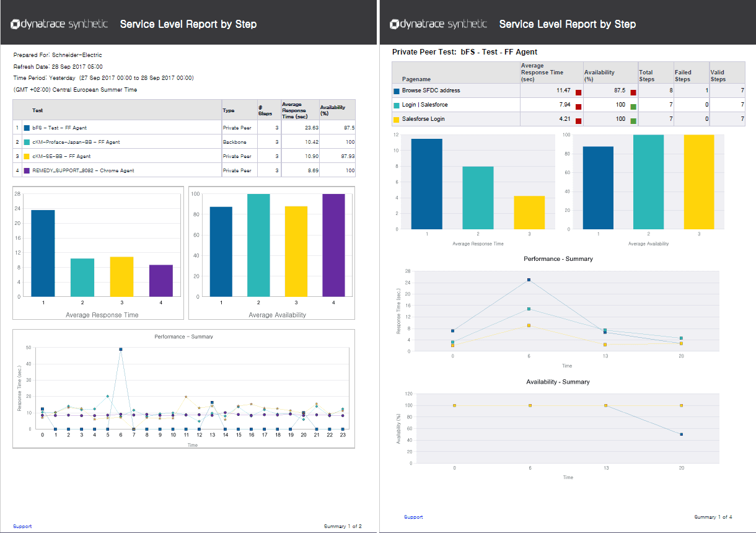The image size is (756, 533).
Task: Click the teal swatch next to Login | Salesforce
Action: pyautogui.click(x=397, y=105)
